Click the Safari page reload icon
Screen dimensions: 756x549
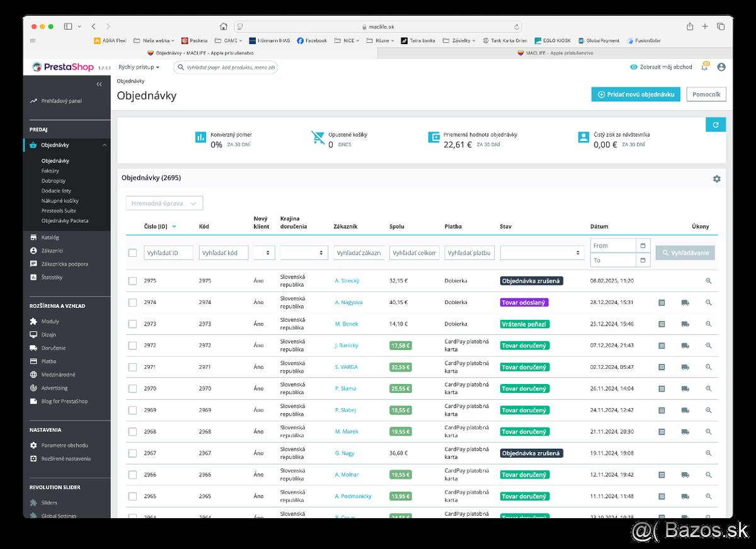(x=517, y=26)
